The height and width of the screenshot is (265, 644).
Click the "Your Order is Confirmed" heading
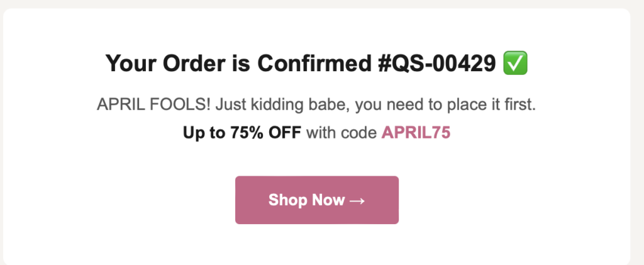point(236,63)
